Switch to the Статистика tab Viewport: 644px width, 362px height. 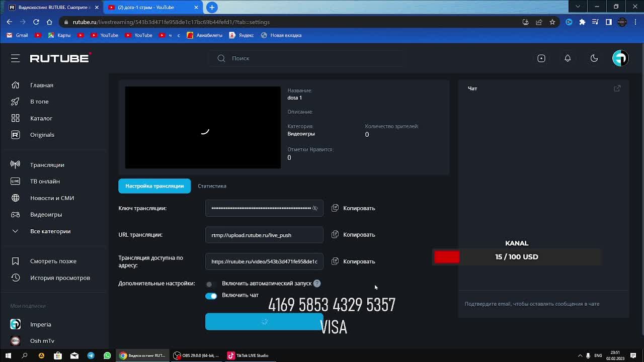(x=212, y=186)
